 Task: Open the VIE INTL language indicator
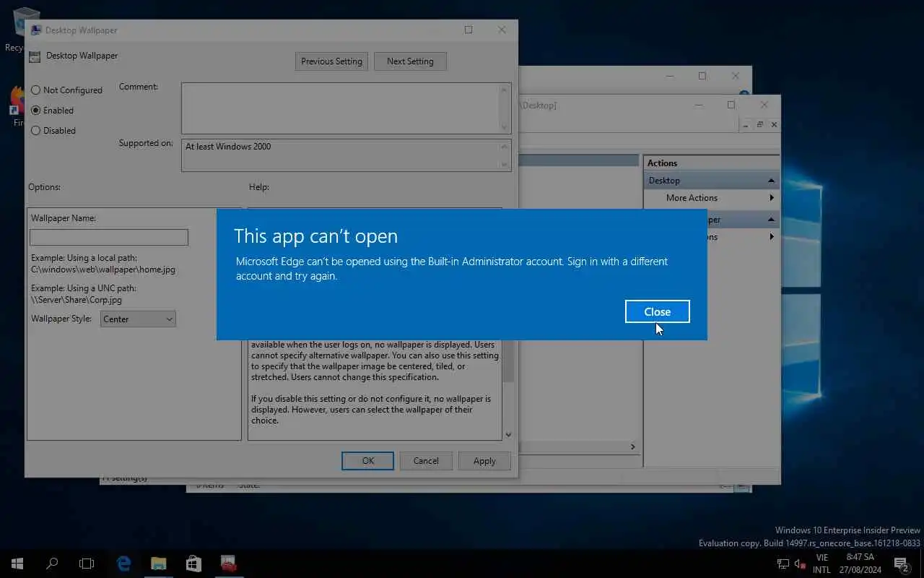pos(821,564)
